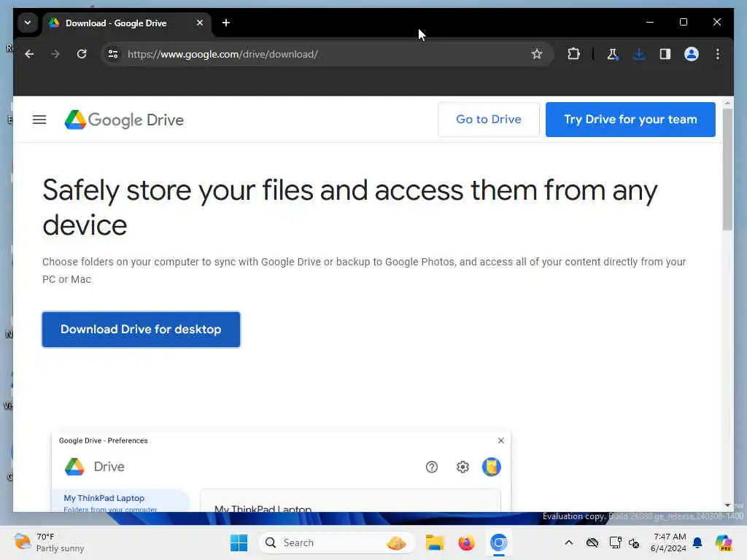Show Chrome downloads tray icon

(x=639, y=54)
